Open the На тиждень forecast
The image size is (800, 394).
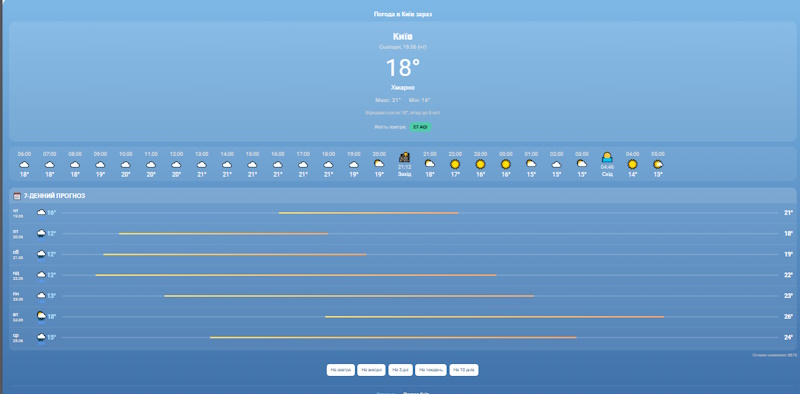[431, 370]
